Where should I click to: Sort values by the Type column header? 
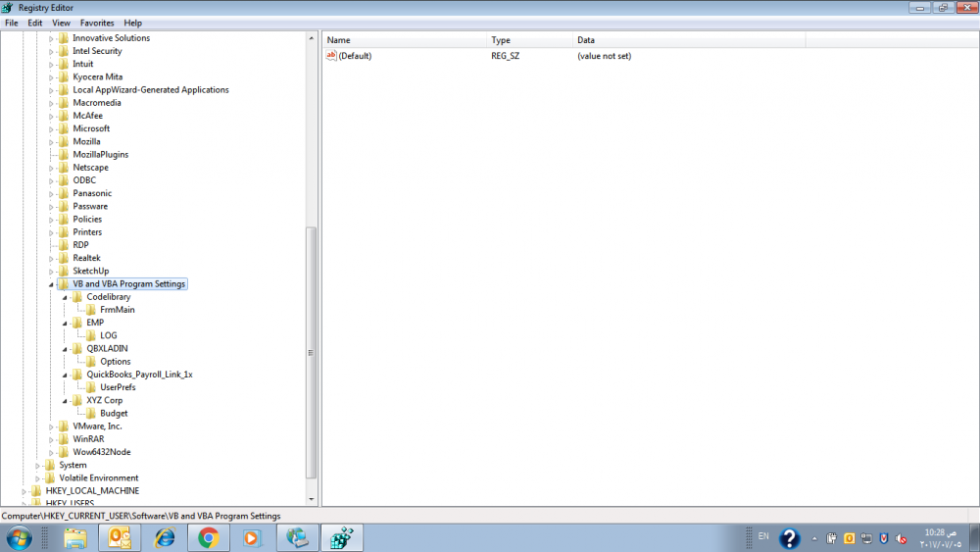point(529,40)
